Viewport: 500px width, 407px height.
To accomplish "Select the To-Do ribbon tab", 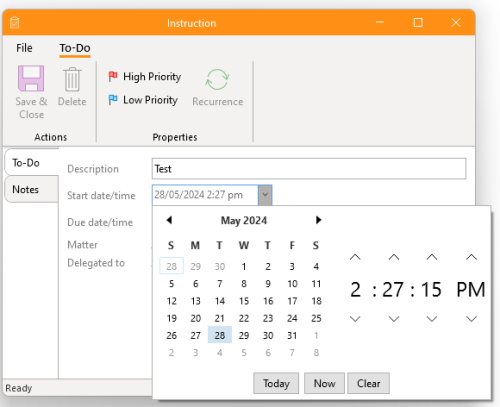I will click(x=75, y=48).
